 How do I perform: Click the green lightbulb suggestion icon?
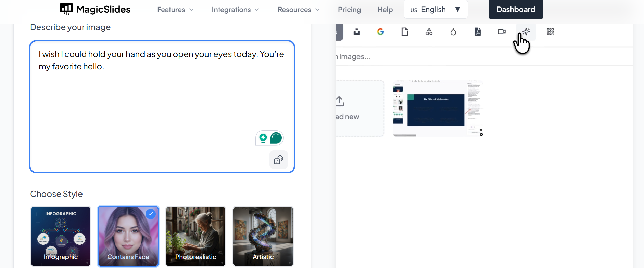point(263,138)
